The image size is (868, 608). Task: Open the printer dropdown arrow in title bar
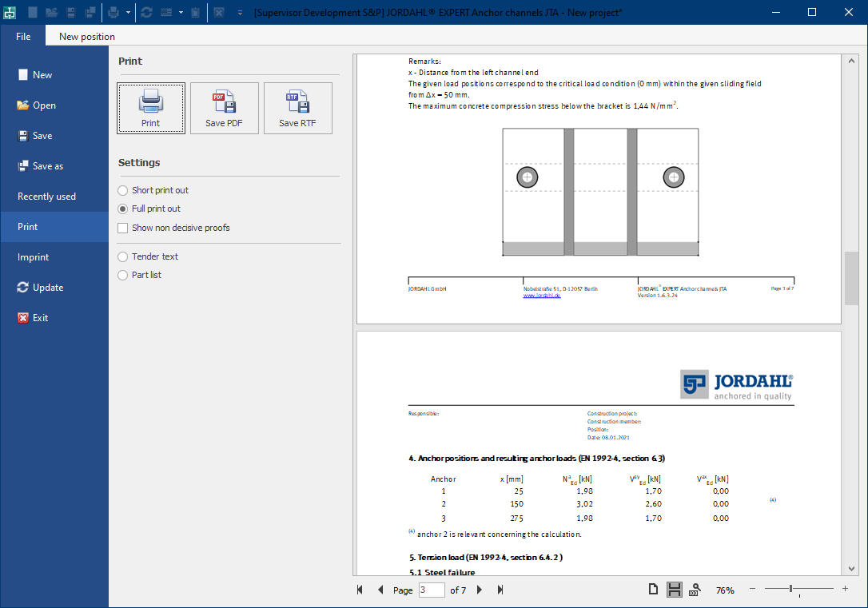[129, 12]
